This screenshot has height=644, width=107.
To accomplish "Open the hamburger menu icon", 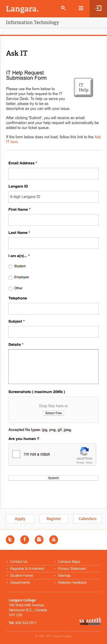I will [x=81, y=8].
